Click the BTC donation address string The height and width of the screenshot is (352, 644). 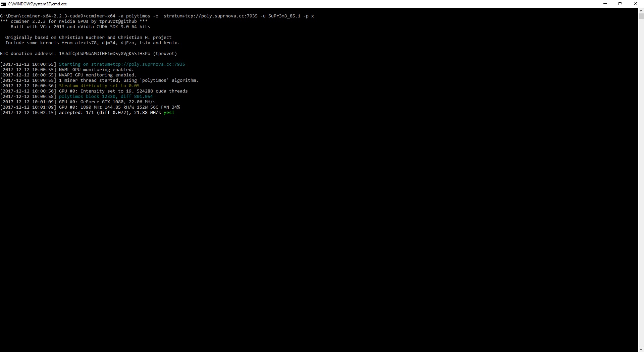click(x=104, y=54)
